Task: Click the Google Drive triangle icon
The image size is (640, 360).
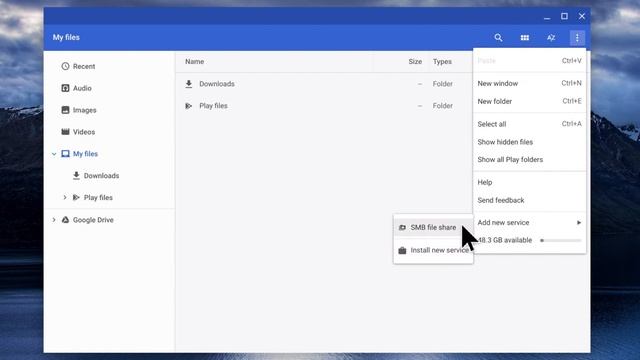Action: (65, 220)
